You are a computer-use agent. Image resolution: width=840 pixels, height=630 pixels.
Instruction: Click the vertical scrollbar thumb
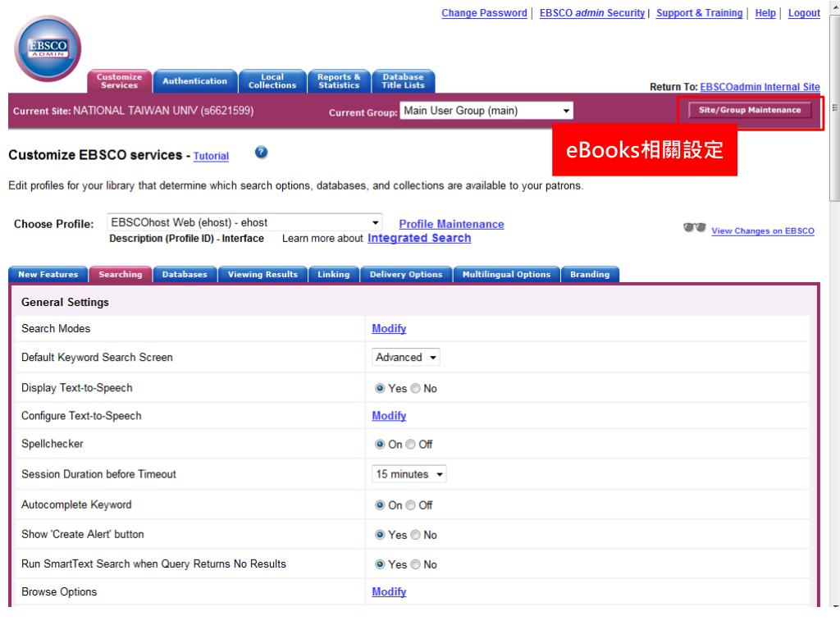tap(834, 107)
